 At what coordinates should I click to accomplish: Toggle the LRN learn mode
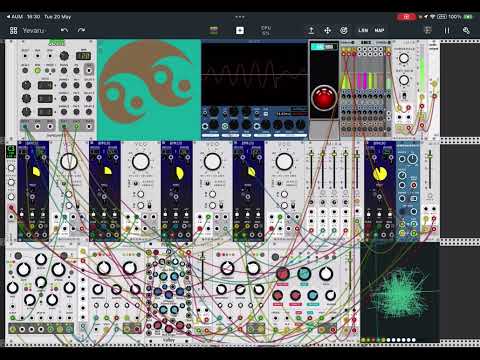(363, 30)
